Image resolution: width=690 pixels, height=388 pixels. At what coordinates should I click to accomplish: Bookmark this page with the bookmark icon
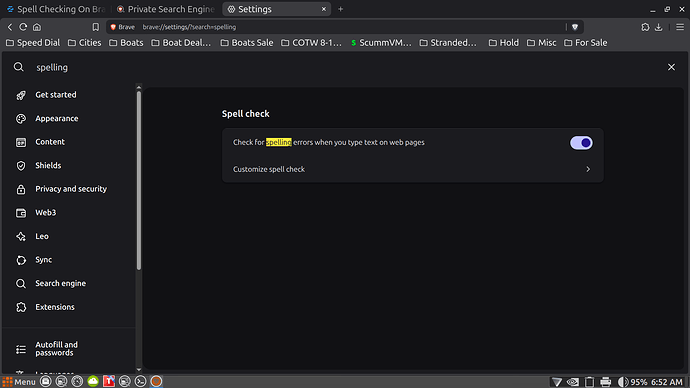tap(95, 27)
